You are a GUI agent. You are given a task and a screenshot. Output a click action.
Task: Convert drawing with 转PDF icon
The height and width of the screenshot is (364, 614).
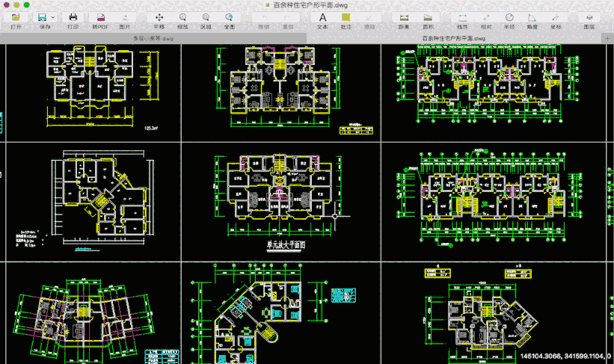tap(101, 17)
